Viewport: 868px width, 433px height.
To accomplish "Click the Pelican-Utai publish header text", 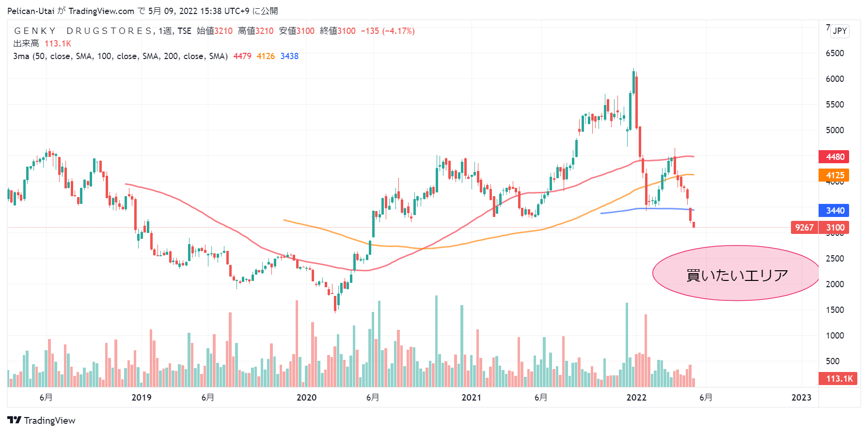I will tap(142, 11).
